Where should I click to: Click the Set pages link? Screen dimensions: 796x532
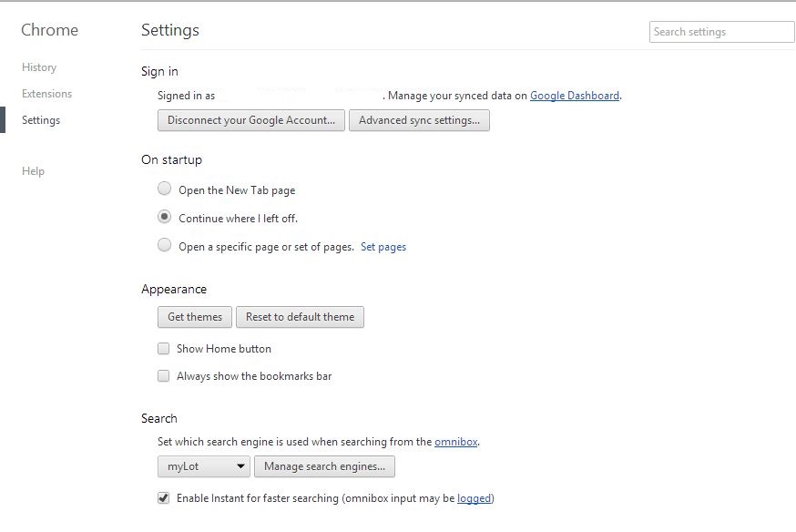pyautogui.click(x=383, y=247)
